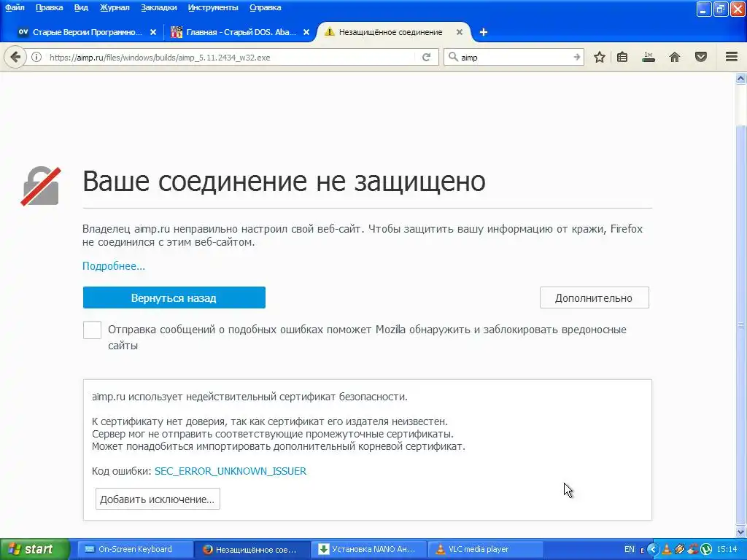Open the Firefox hamburger menu
This screenshot has width=747, height=560.
732,57
